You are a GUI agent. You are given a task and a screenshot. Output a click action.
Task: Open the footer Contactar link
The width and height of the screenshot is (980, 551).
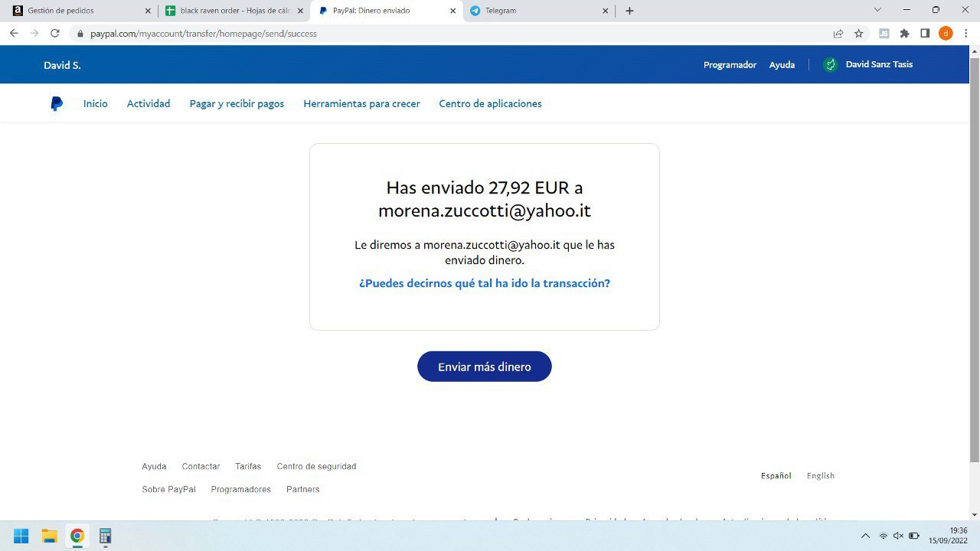(201, 466)
